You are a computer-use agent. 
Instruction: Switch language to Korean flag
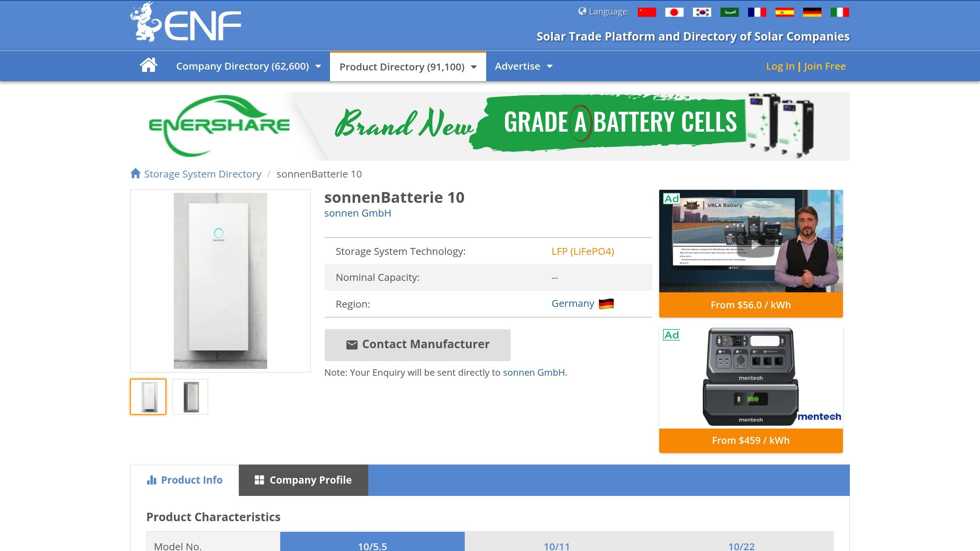[702, 12]
